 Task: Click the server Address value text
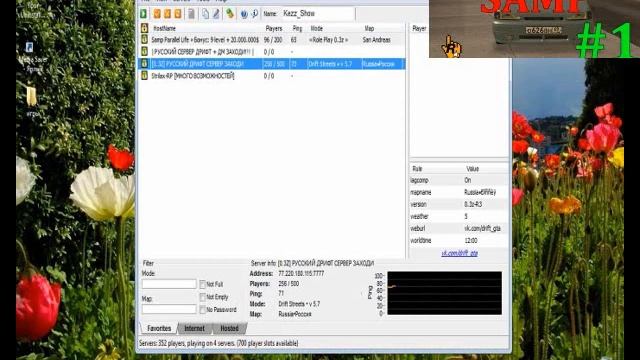click(x=301, y=273)
